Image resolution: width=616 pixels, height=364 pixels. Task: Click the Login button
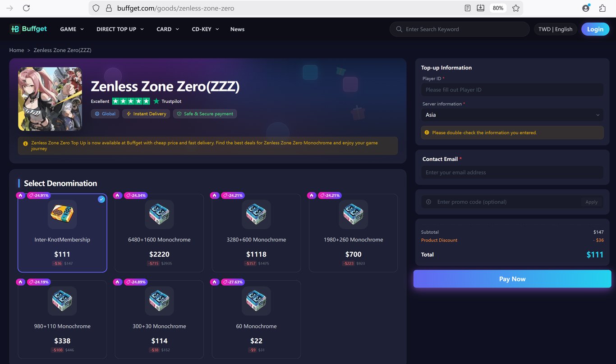595,29
